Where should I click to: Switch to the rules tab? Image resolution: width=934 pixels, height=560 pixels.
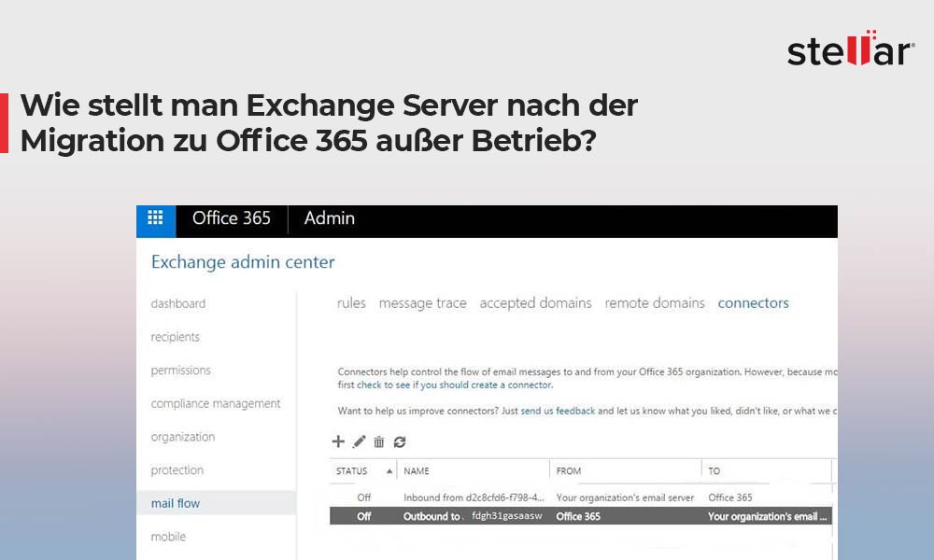[351, 303]
